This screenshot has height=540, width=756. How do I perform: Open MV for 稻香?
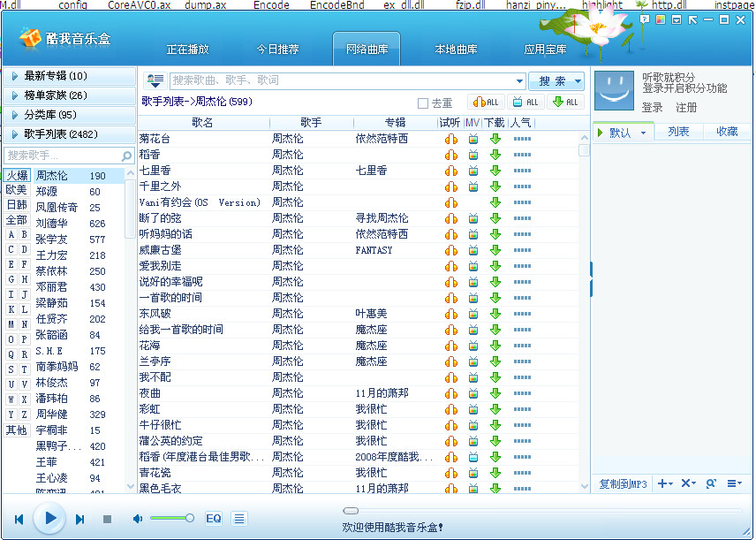point(473,155)
